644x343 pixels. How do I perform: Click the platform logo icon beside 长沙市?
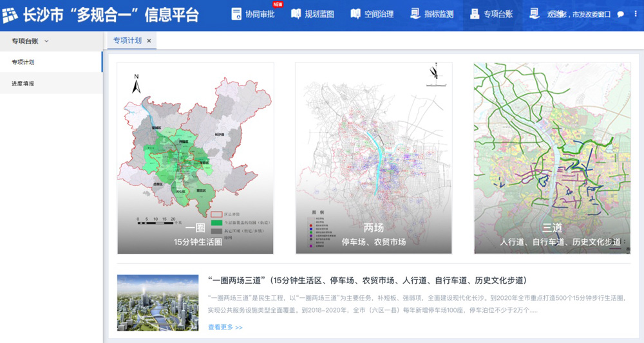[10, 15]
